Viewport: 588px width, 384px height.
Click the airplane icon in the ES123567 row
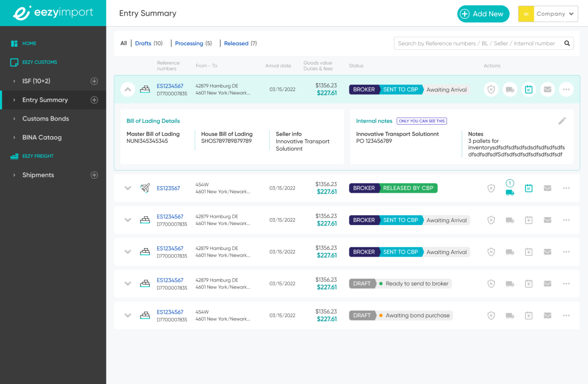(145, 188)
